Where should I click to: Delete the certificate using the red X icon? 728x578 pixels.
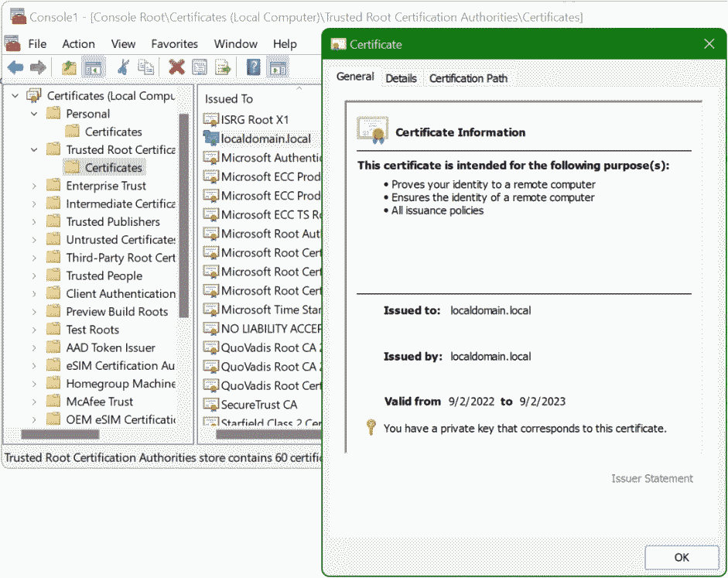point(176,67)
